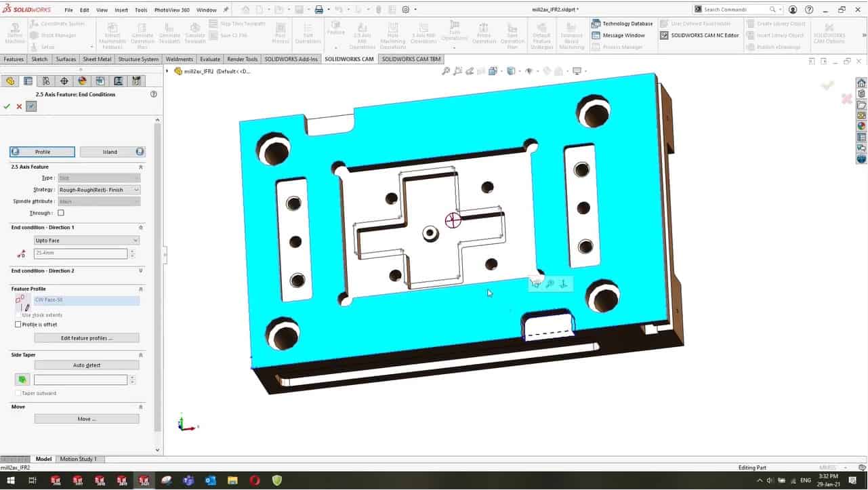Open Opera browser from the taskbar
This screenshot has height=490, width=868.
254,481
